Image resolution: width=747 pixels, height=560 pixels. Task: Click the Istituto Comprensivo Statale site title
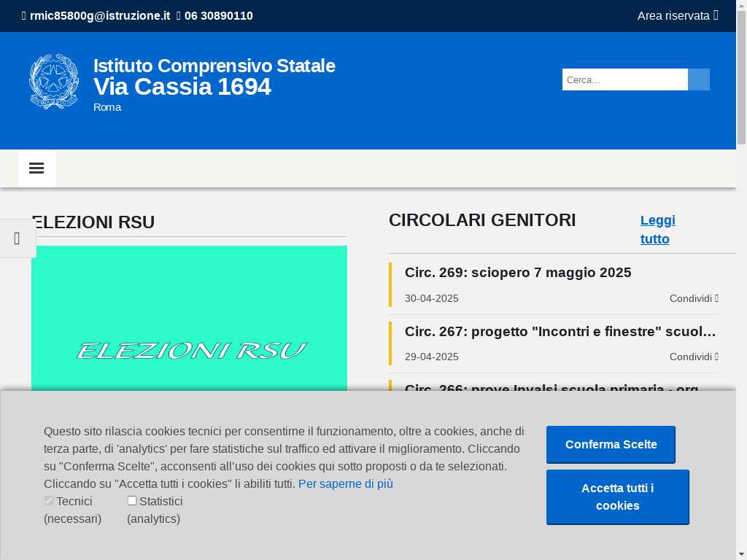[x=214, y=76]
